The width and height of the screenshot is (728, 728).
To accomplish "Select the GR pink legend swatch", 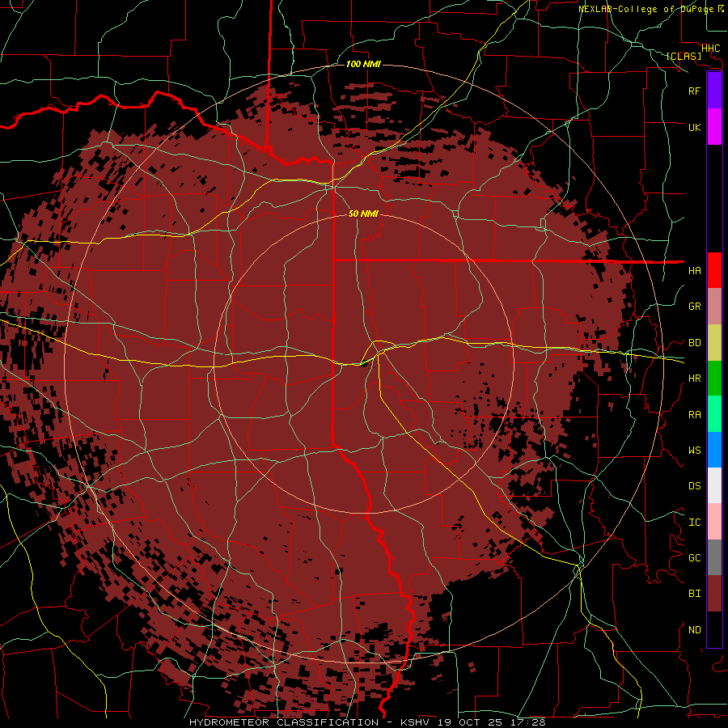I will tap(714, 307).
